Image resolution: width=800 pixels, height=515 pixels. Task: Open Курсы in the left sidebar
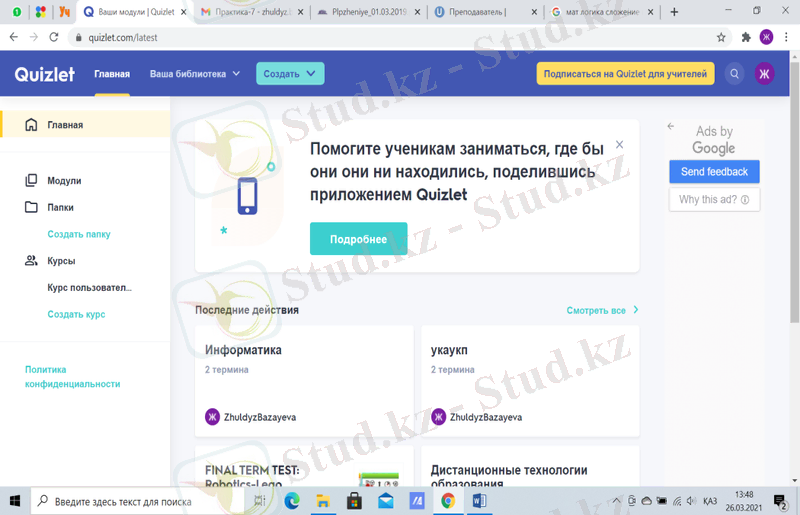61,261
